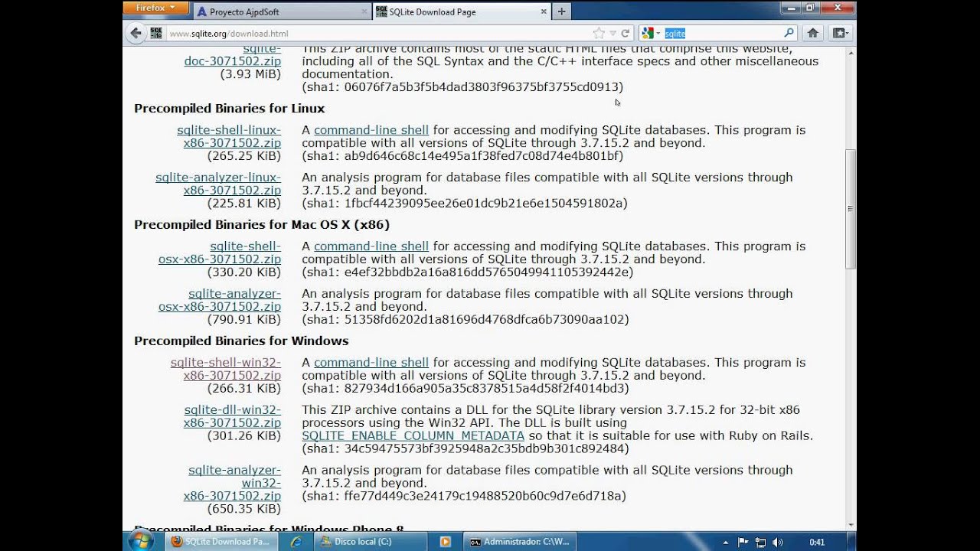Image resolution: width=980 pixels, height=551 pixels.
Task: Click the network tray icon
Action: [x=760, y=542]
